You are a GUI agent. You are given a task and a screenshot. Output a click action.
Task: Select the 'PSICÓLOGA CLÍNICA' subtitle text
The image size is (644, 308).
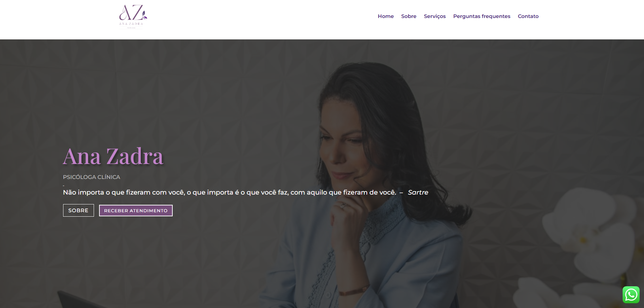click(92, 177)
